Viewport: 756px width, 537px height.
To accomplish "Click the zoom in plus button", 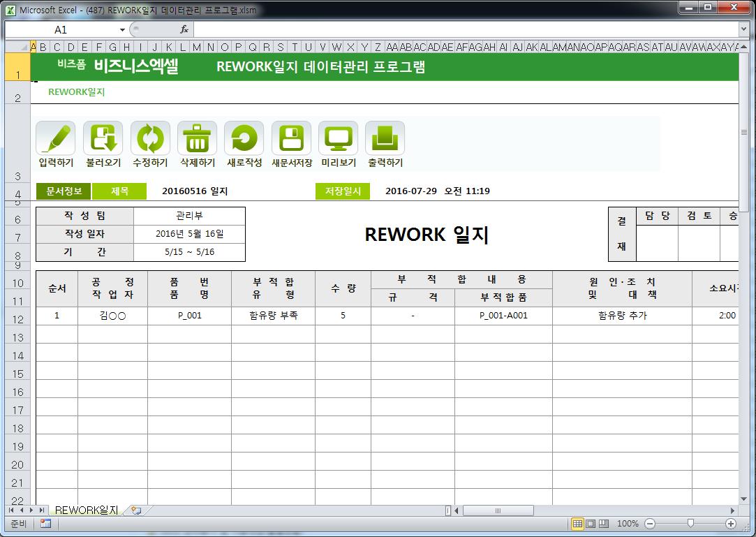I will pyautogui.click(x=731, y=524).
